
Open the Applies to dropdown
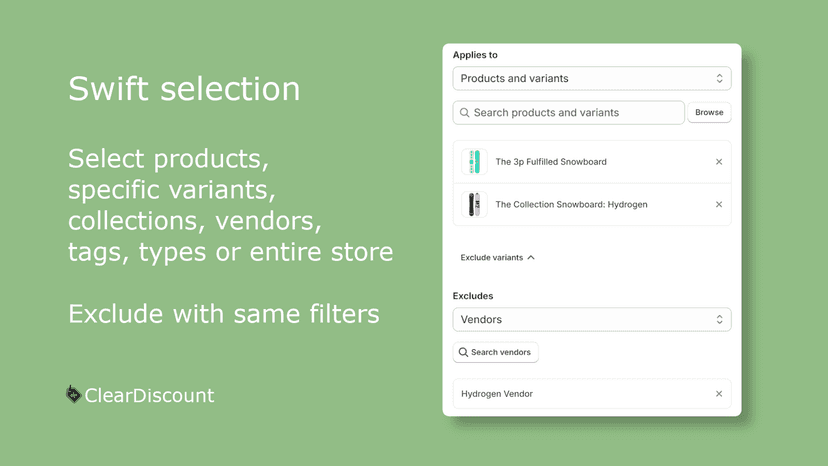[x=591, y=78]
